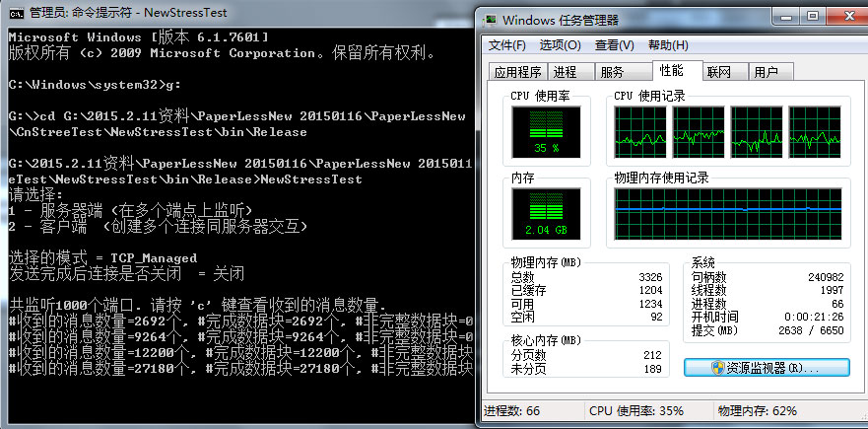Click the console line 共监听1000个端口

pyautogui.click(x=197, y=305)
